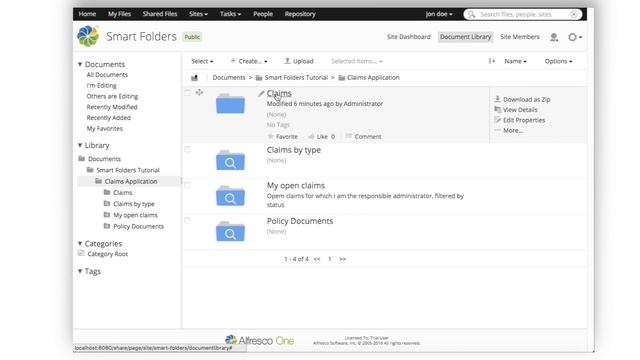Screen dimensions: 640x360
Task: Switch to Document Library tab
Action: point(465,37)
